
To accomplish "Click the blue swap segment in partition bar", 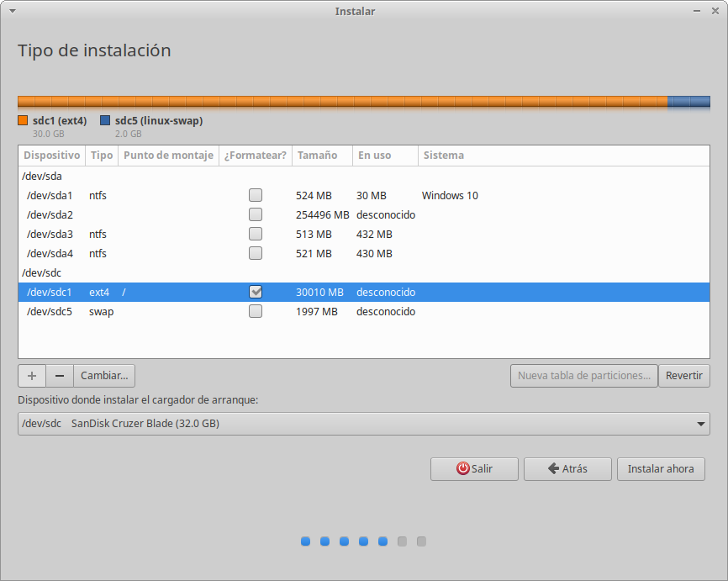I will (x=688, y=102).
